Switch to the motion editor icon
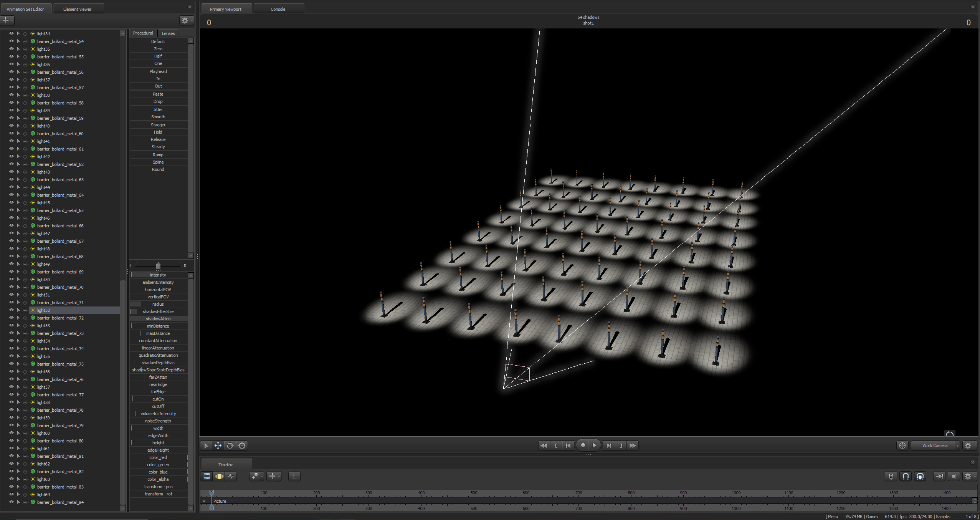This screenshot has height=520, width=980. pyautogui.click(x=219, y=476)
